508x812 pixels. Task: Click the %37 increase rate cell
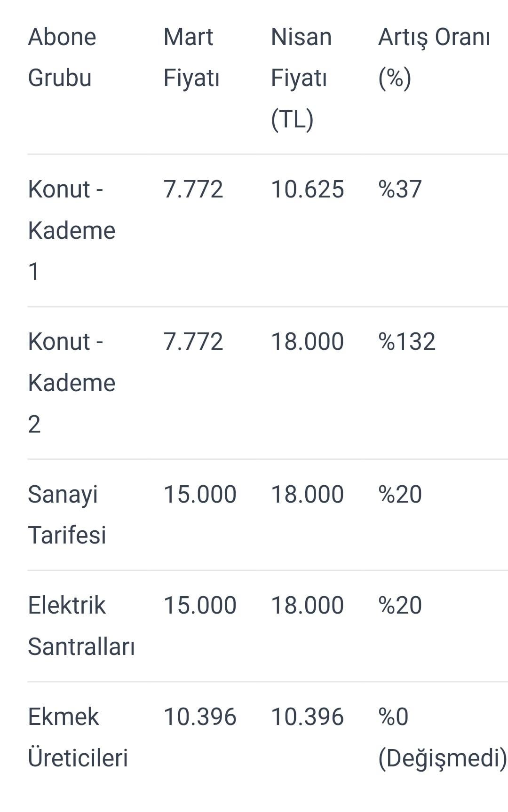pos(400,189)
